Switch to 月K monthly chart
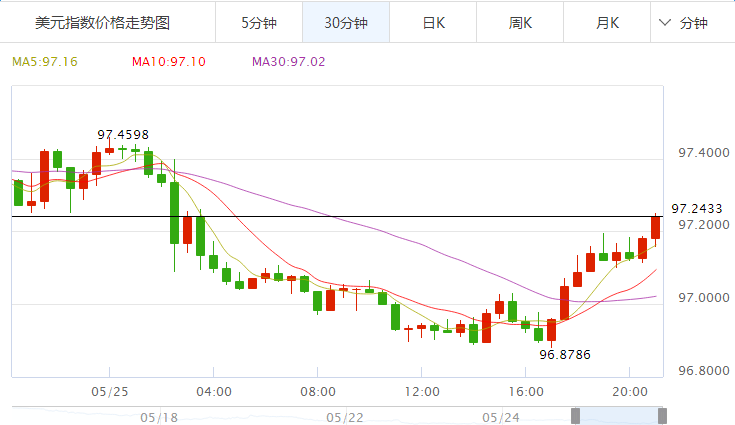This screenshot has height=425, width=735. 607,22
